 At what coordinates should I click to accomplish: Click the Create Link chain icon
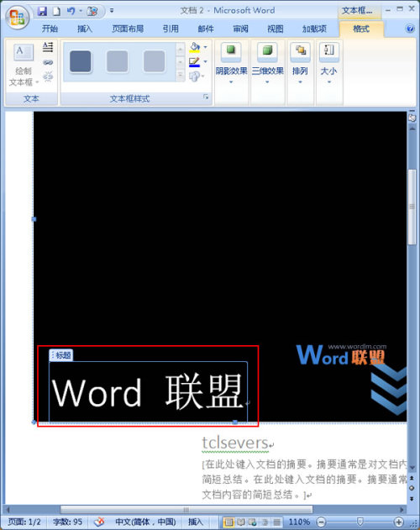(48, 62)
